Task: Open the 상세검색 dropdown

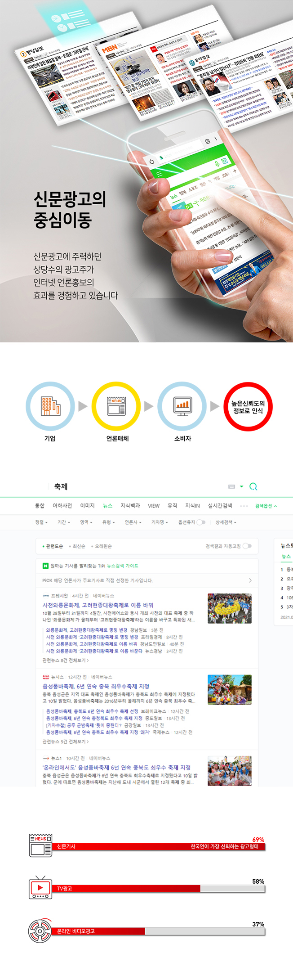Action: click(226, 522)
